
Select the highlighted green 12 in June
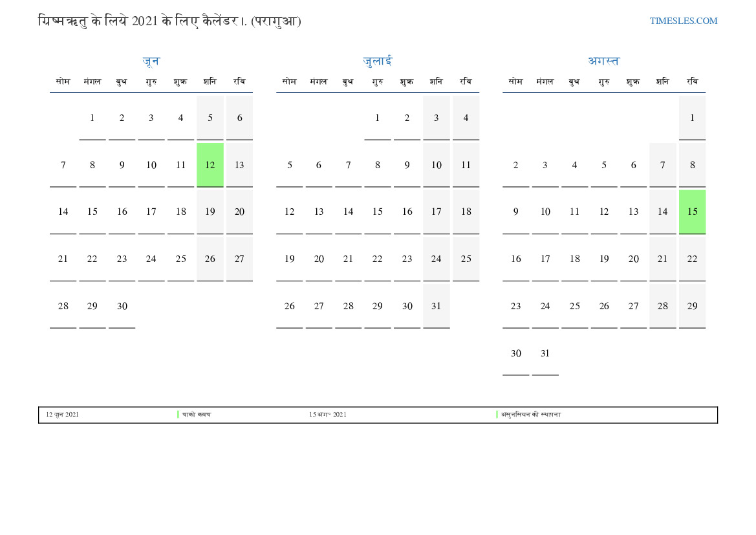(210, 165)
